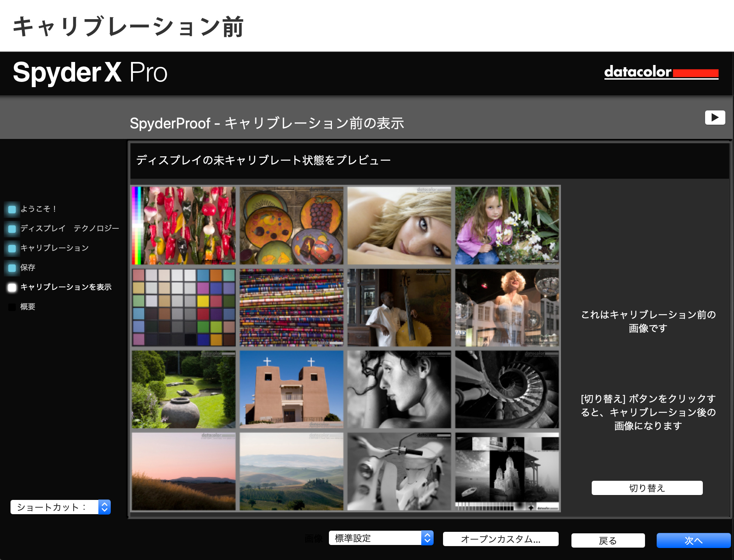Open the garden with stone urn thumbnail
This screenshot has height=560, width=734.
click(x=184, y=389)
